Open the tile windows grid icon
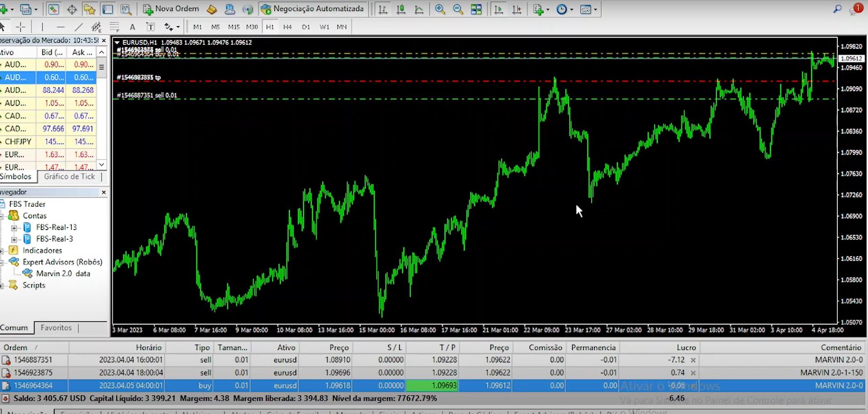868x414 pixels. 476,9
